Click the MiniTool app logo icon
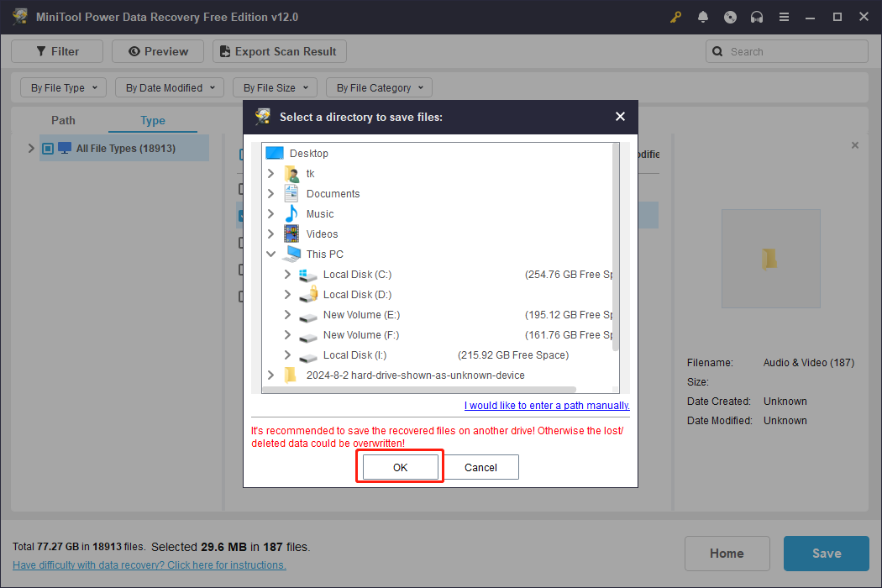 click(19, 16)
